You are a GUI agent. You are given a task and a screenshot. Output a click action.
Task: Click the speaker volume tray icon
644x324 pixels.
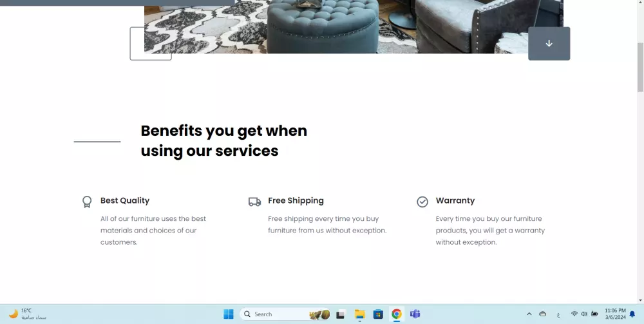584,314
